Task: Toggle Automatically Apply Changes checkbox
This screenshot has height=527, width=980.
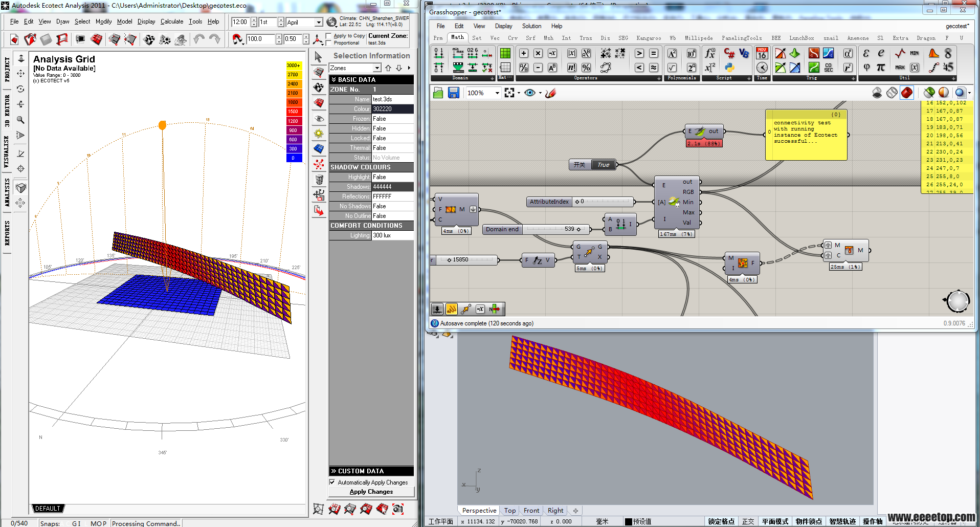Action: pyautogui.click(x=332, y=482)
